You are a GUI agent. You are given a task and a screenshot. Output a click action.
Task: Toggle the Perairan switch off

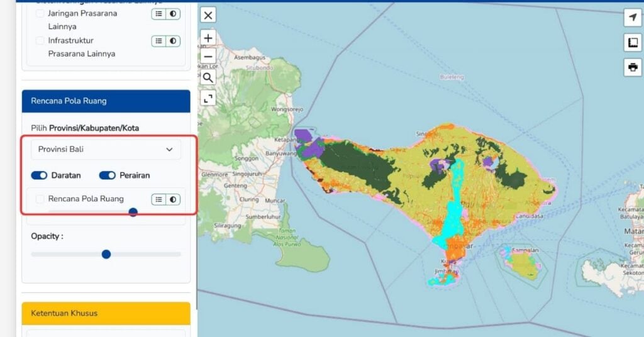pos(107,175)
